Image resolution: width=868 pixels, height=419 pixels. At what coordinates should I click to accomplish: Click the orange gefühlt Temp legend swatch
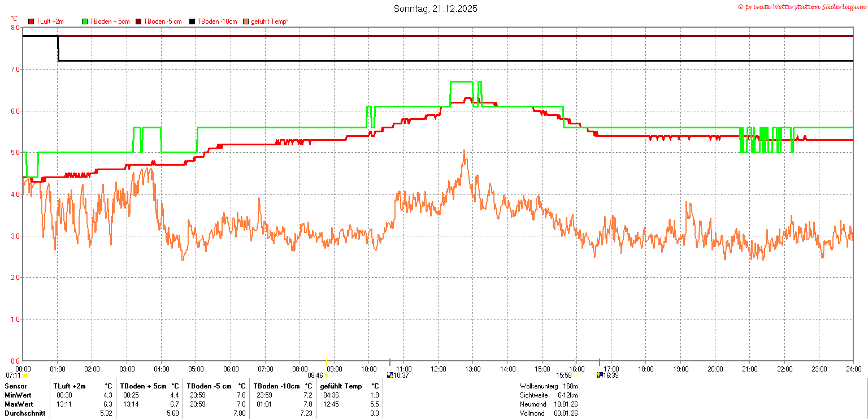246,21
